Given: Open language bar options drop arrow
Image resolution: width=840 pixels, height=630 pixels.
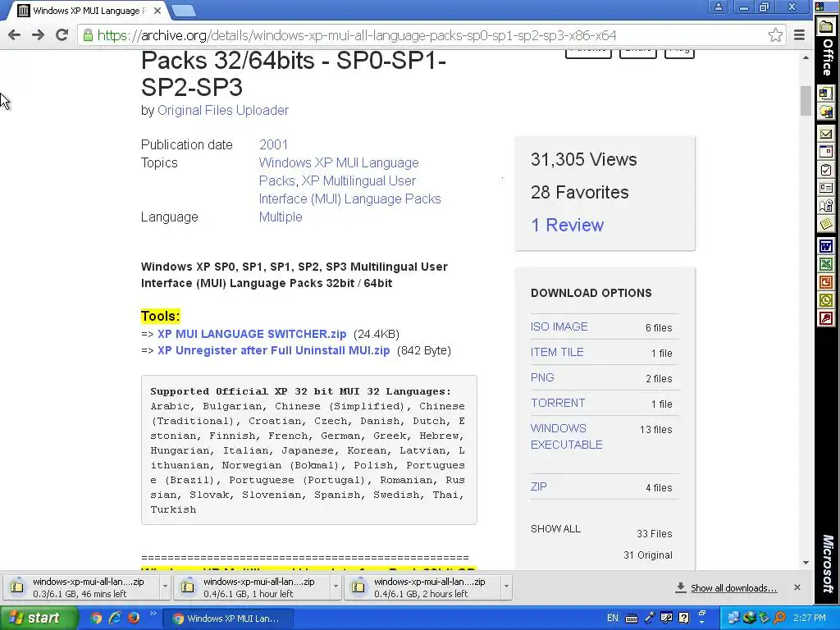Looking at the screenshot, I should pyautogui.click(x=702, y=622).
